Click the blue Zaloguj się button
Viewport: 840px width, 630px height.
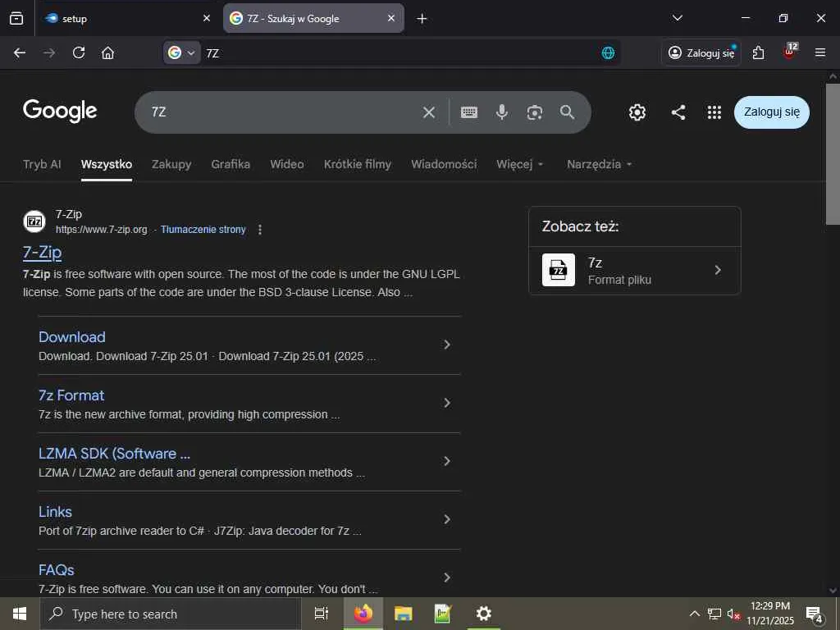[x=771, y=112]
